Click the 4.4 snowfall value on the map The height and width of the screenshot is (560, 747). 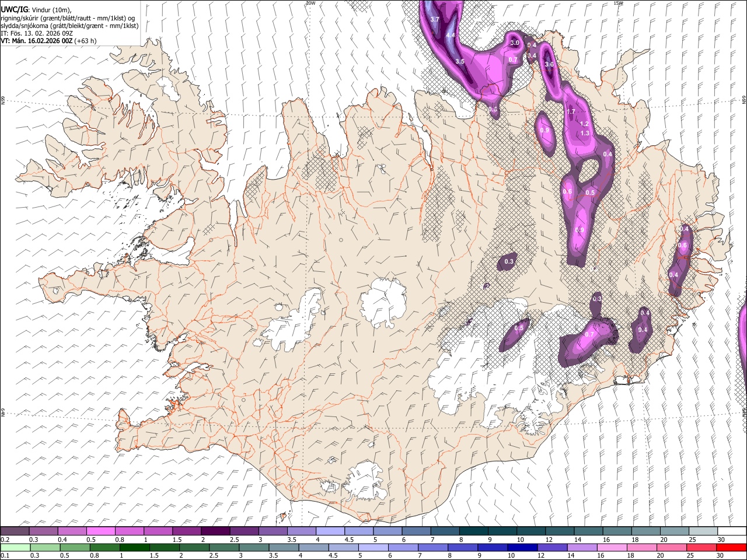point(451,35)
